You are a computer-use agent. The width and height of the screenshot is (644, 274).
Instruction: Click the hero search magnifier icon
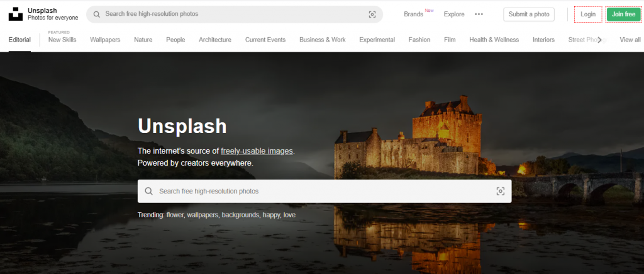click(149, 191)
